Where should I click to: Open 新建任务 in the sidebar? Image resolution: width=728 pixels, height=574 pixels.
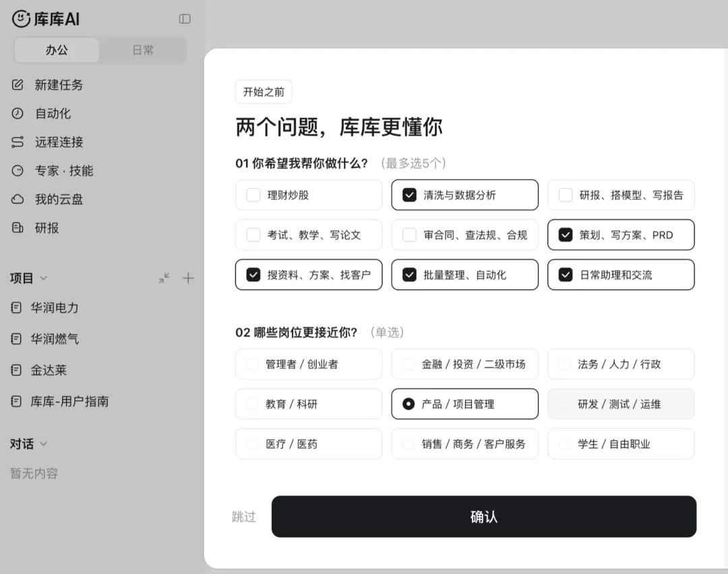click(59, 85)
